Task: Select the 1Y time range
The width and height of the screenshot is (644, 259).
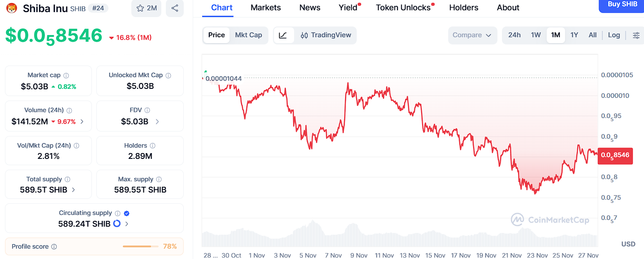Action: click(574, 35)
